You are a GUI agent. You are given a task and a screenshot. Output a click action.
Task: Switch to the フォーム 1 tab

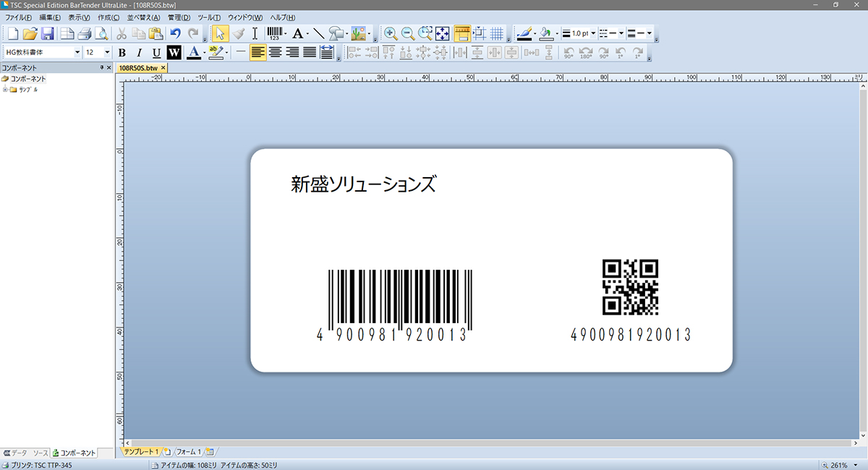(189, 451)
